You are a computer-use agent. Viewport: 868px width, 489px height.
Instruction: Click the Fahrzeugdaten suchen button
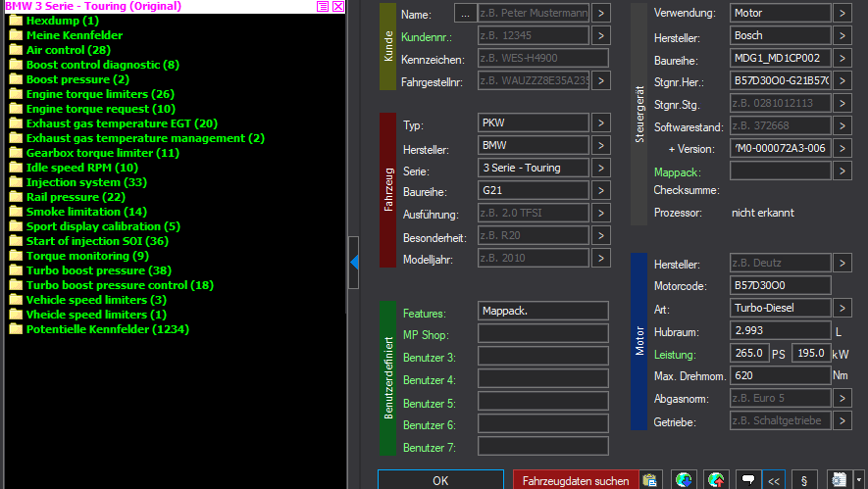point(575,480)
